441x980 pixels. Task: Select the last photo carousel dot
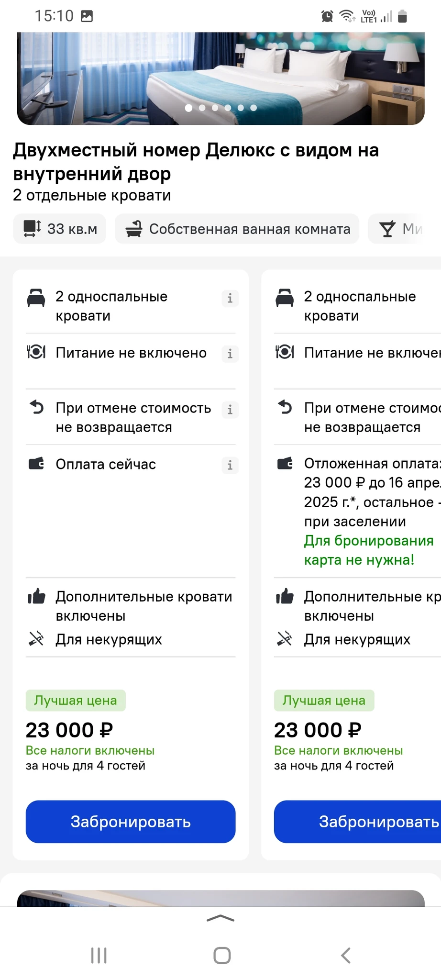[254, 108]
